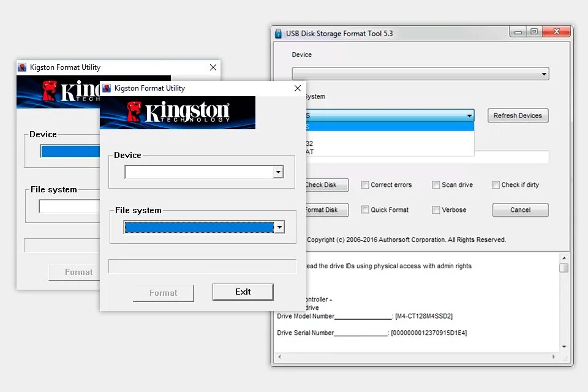
Task: Click the Drive Serial Number line in log
Action: point(372,333)
